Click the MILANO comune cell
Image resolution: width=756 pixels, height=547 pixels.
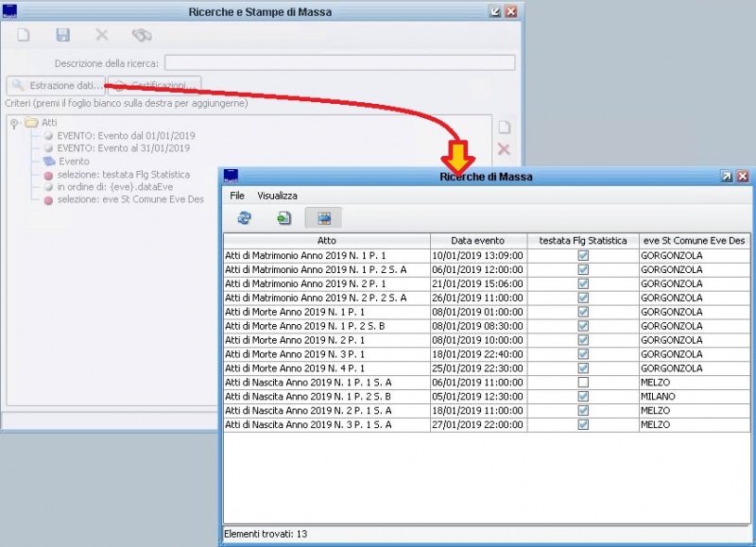(695, 396)
